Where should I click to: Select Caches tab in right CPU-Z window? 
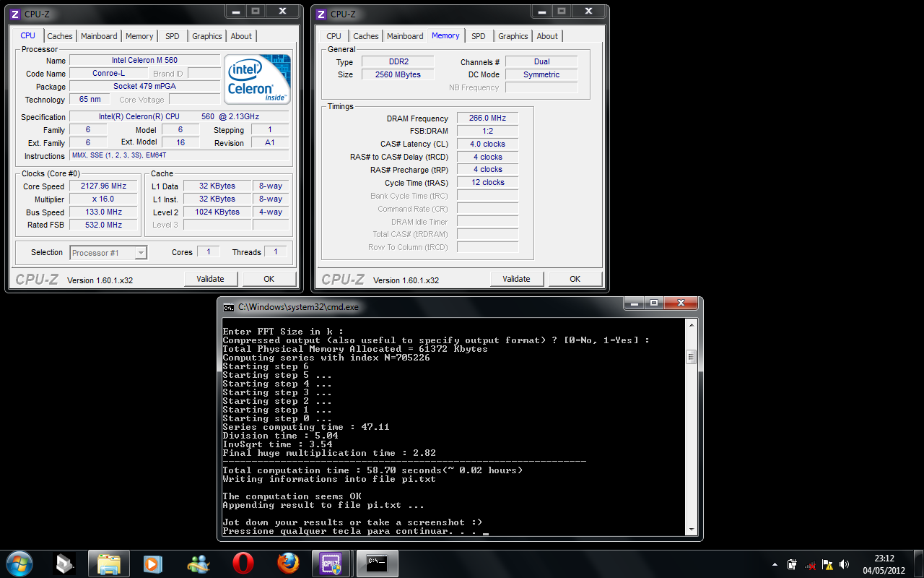point(366,36)
